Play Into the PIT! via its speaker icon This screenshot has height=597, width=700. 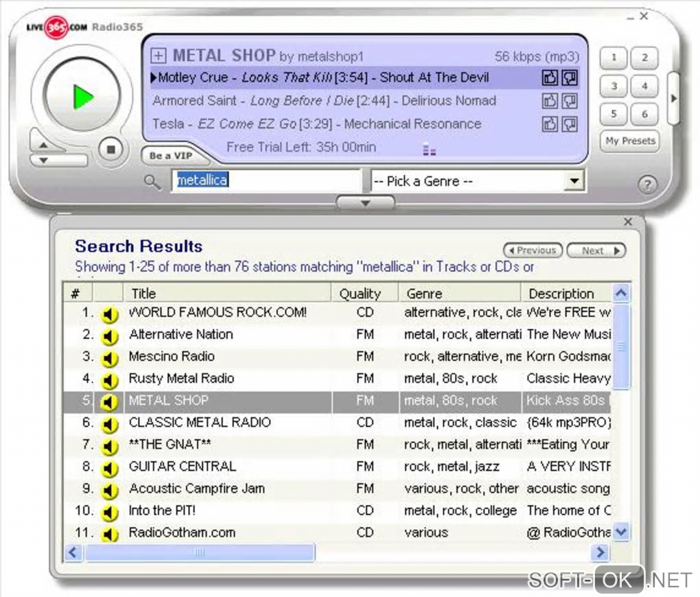tap(109, 513)
